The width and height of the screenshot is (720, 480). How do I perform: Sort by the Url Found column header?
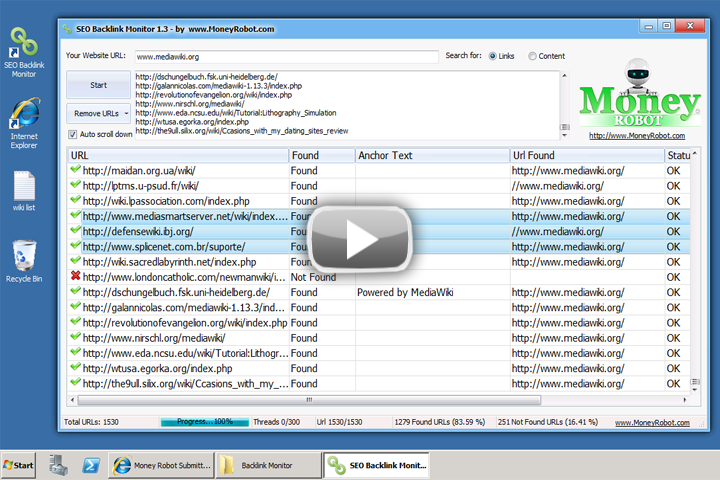587,155
